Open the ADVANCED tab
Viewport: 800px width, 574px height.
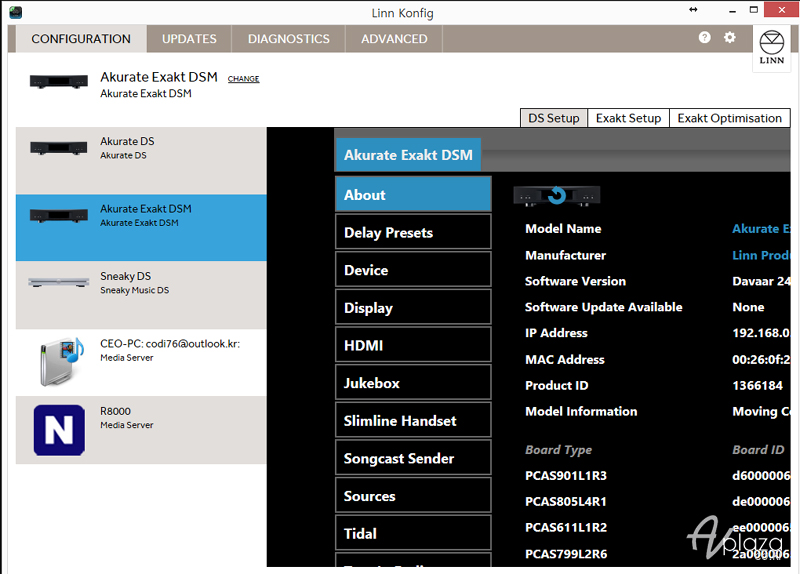pyautogui.click(x=394, y=39)
